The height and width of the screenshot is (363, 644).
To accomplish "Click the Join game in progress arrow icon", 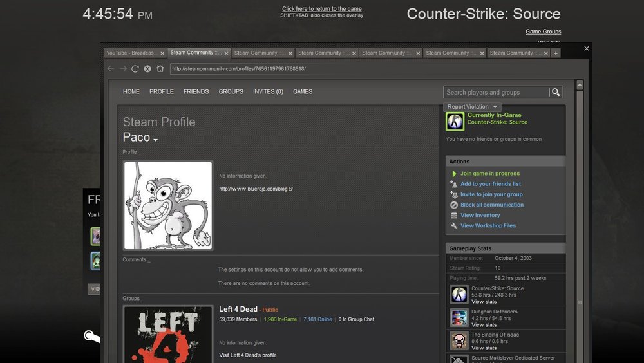I will click(x=454, y=174).
